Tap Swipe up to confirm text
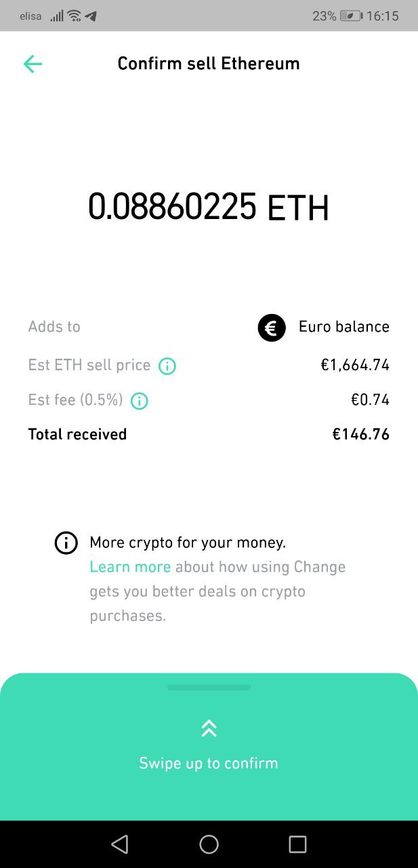The width and height of the screenshot is (418, 868). pyautogui.click(x=209, y=763)
